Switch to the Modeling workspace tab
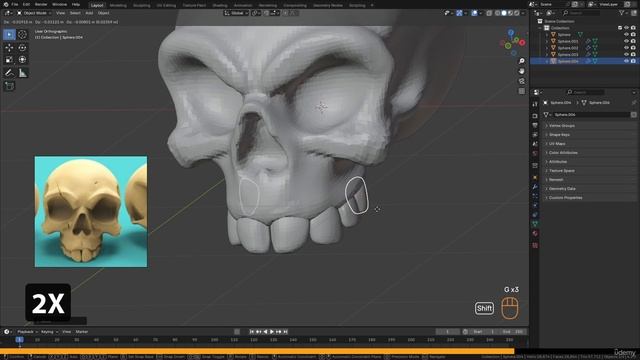 pyautogui.click(x=118, y=5)
